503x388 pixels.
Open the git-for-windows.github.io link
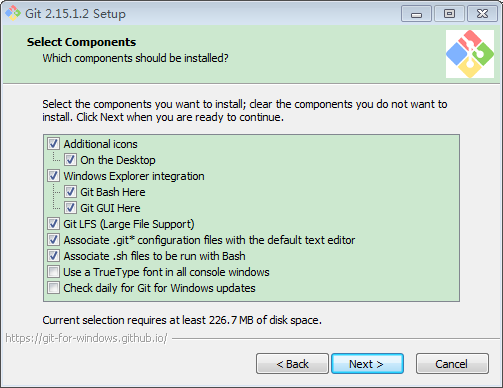[x=86, y=338]
